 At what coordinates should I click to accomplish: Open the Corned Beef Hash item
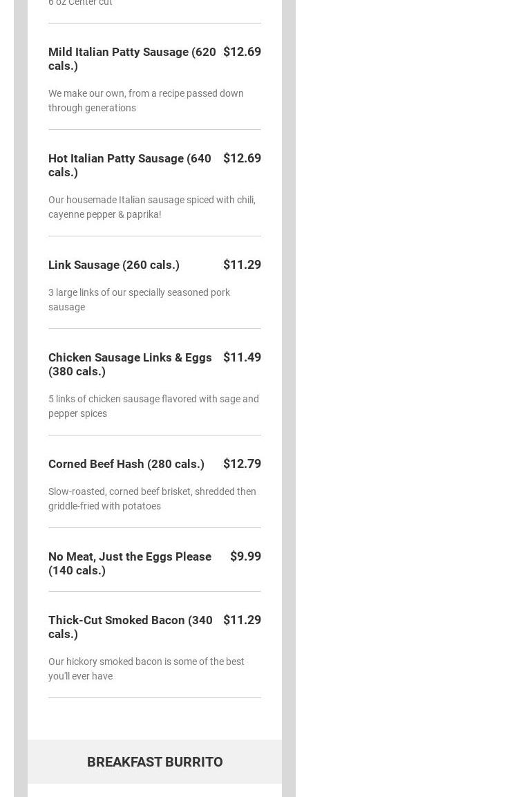[126, 464]
